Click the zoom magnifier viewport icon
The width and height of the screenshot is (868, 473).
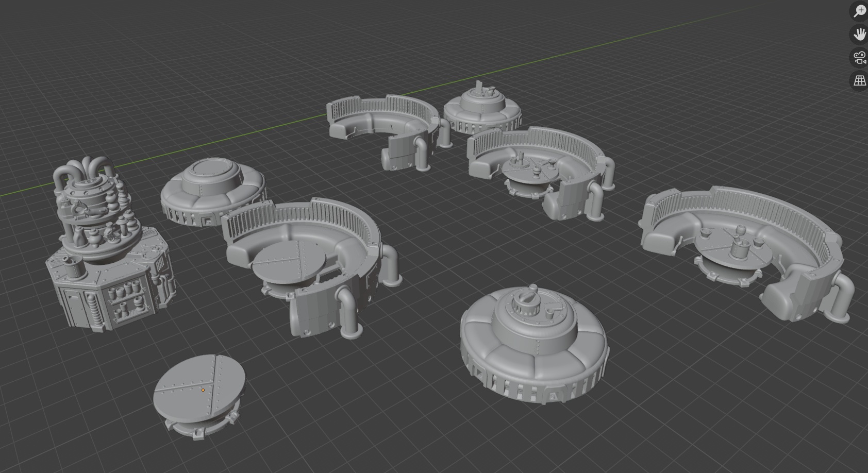coord(859,11)
